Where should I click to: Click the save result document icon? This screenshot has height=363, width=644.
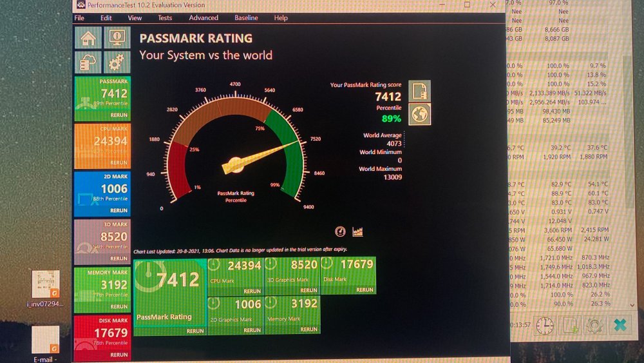click(x=420, y=90)
